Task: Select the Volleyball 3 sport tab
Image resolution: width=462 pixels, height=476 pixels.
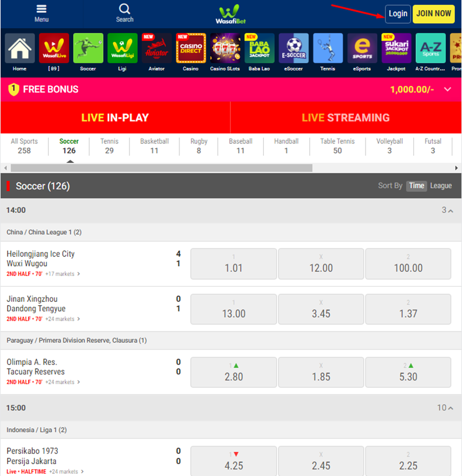Action: coord(390,146)
